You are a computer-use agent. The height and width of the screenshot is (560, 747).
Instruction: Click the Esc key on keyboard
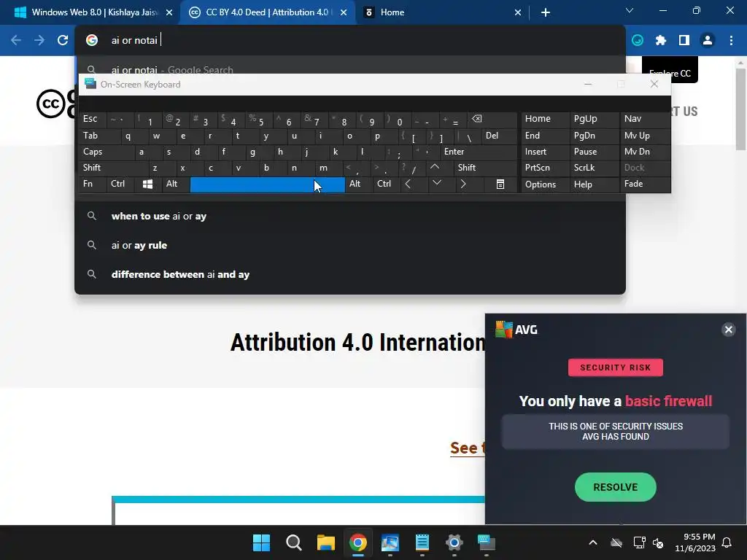(x=93, y=119)
